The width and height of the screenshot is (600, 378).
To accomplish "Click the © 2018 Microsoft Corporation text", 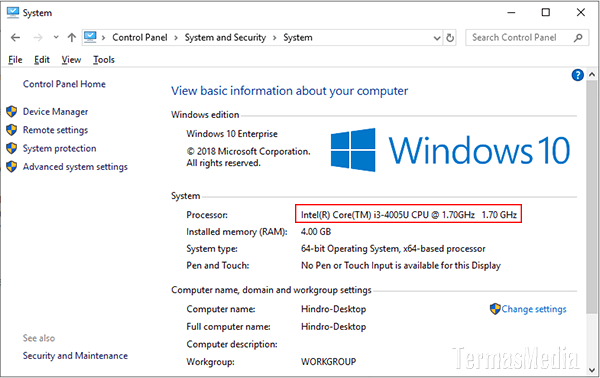I will click(x=248, y=152).
